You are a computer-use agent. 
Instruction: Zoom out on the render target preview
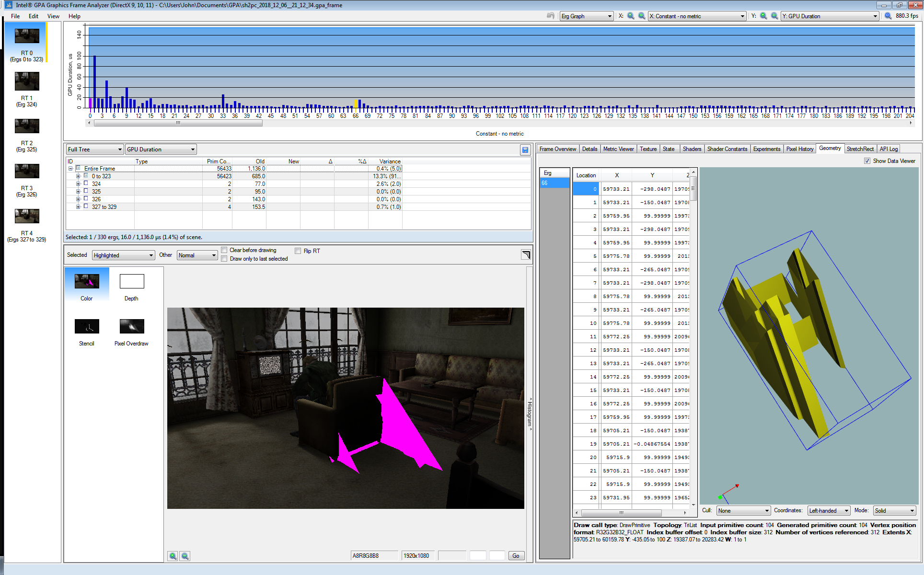point(185,556)
